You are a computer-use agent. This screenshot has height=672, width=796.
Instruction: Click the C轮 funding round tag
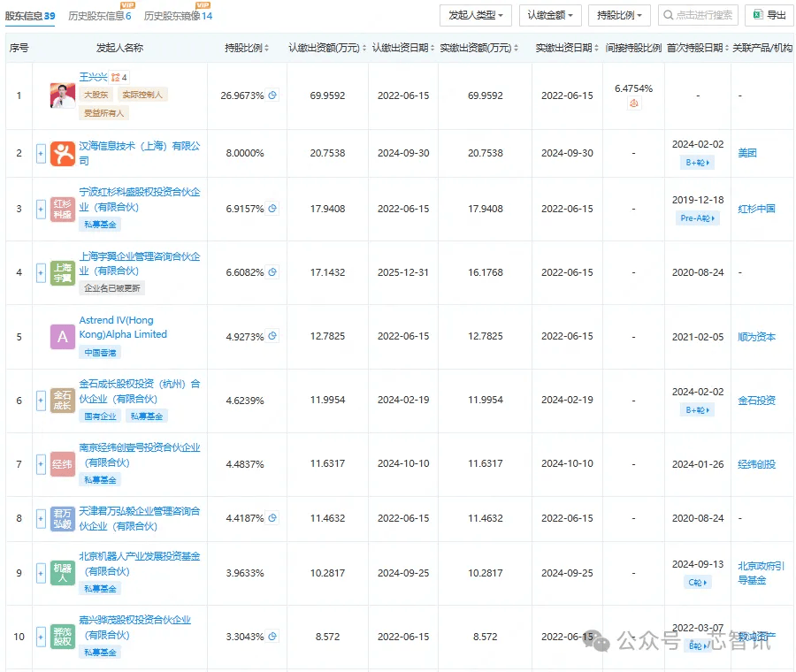698,582
